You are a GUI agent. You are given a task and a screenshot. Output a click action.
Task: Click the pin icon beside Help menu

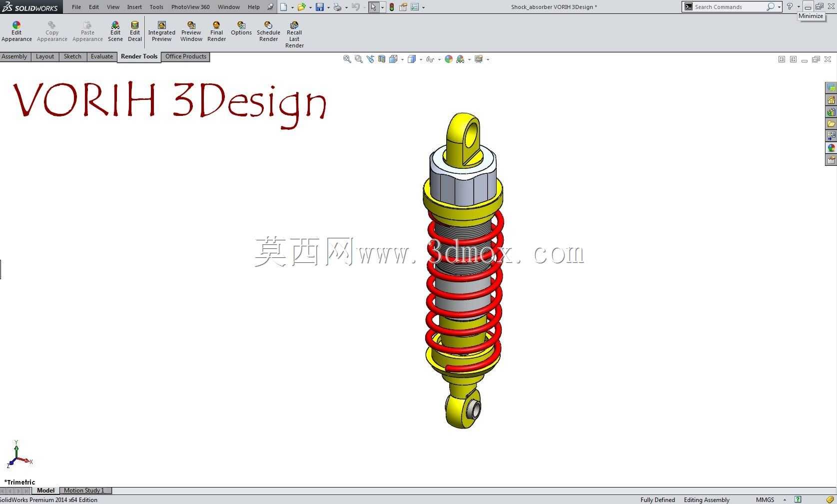pyautogui.click(x=270, y=7)
